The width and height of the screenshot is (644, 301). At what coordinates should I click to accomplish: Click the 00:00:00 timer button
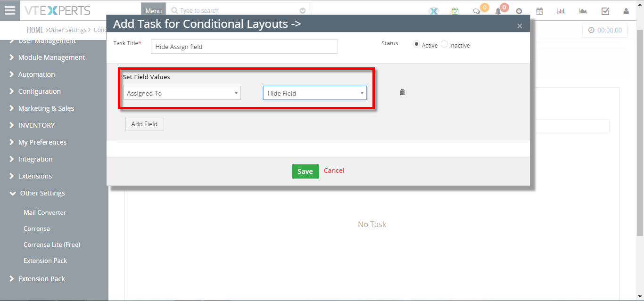pos(605,30)
